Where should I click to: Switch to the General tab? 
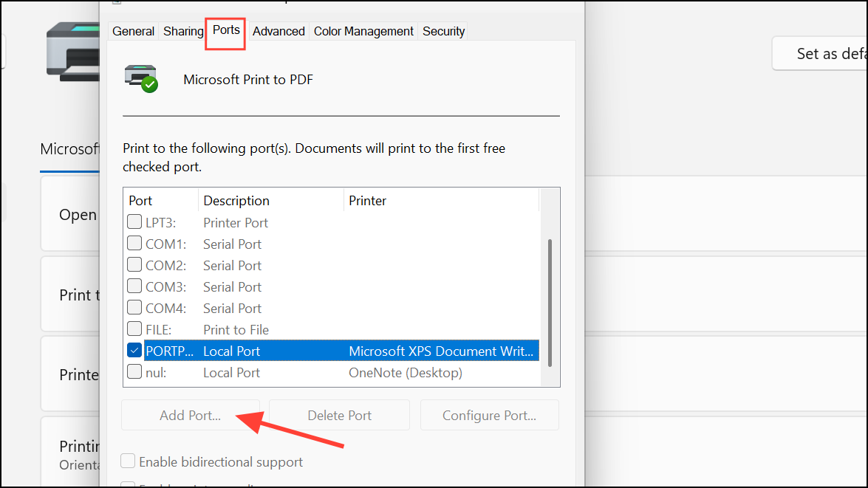point(133,31)
